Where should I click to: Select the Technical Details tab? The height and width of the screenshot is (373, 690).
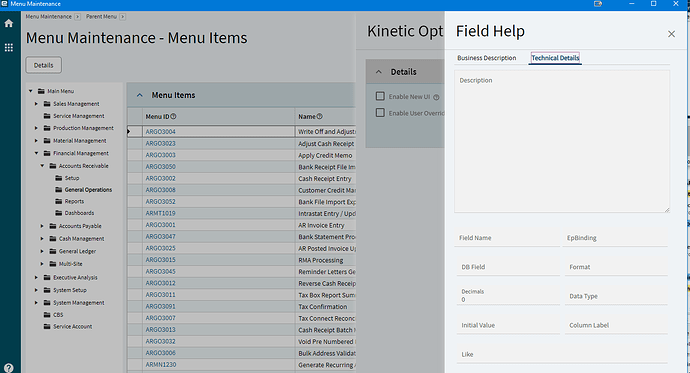tap(555, 58)
